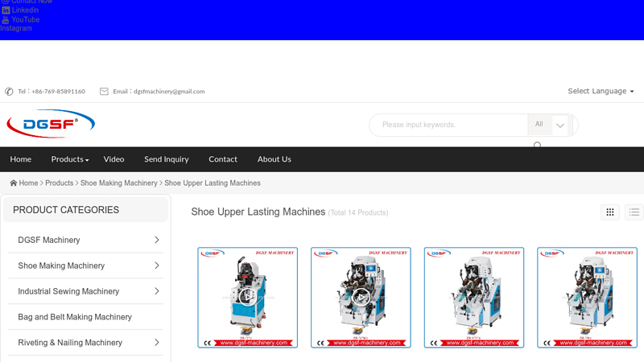Switch to grid view layout
644x362 pixels.
(x=610, y=212)
